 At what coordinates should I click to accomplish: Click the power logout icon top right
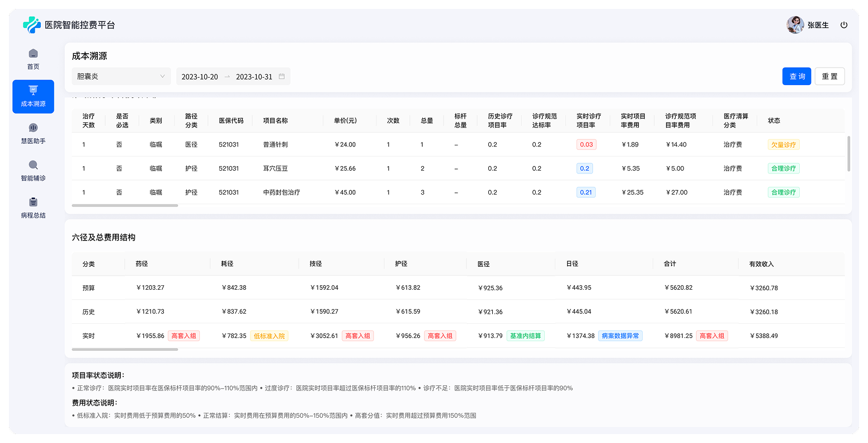(x=844, y=25)
